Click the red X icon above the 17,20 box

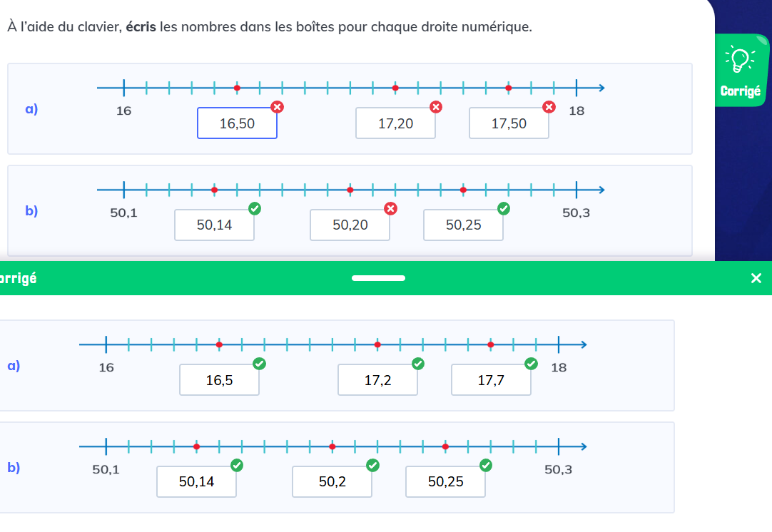[x=435, y=107]
